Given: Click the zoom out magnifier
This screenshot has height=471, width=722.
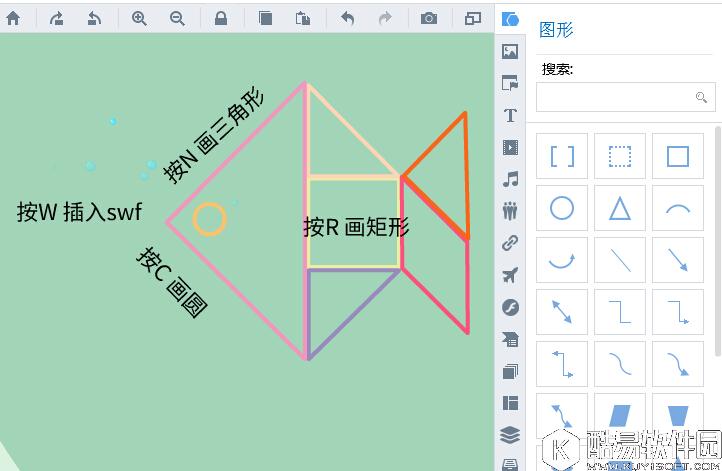Looking at the screenshot, I should 177,18.
